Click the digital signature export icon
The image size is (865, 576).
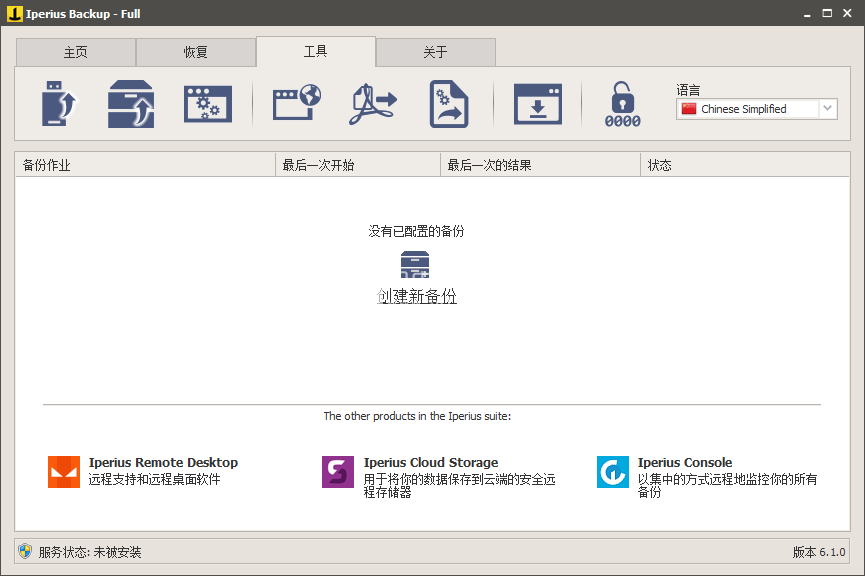pyautogui.click(x=372, y=102)
